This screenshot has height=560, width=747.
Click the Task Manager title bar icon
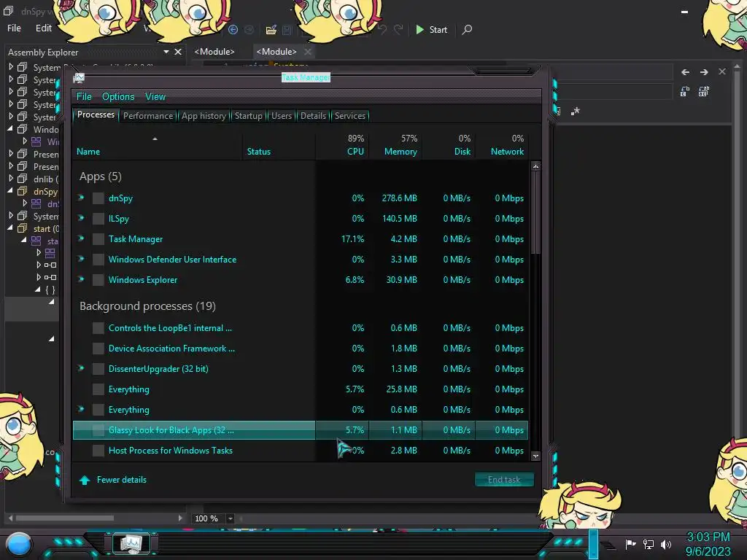(x=79, y=77)
